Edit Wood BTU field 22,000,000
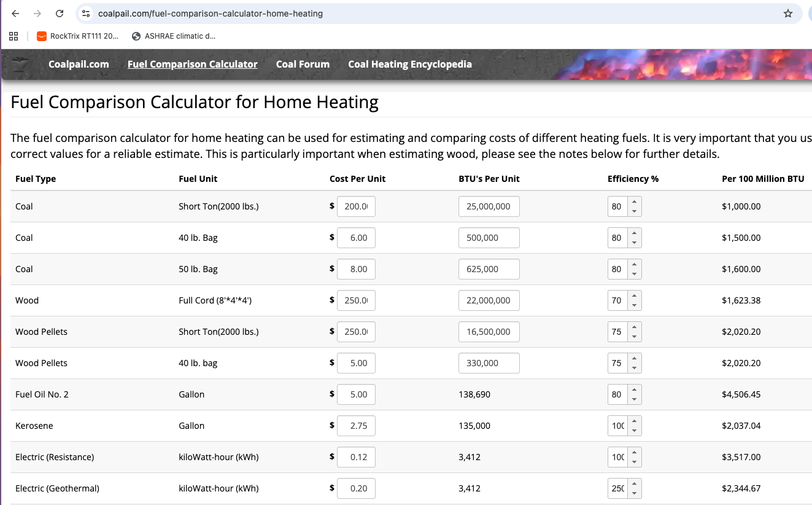812x505 pixels. pyautogui.click(x=489, y=300)
